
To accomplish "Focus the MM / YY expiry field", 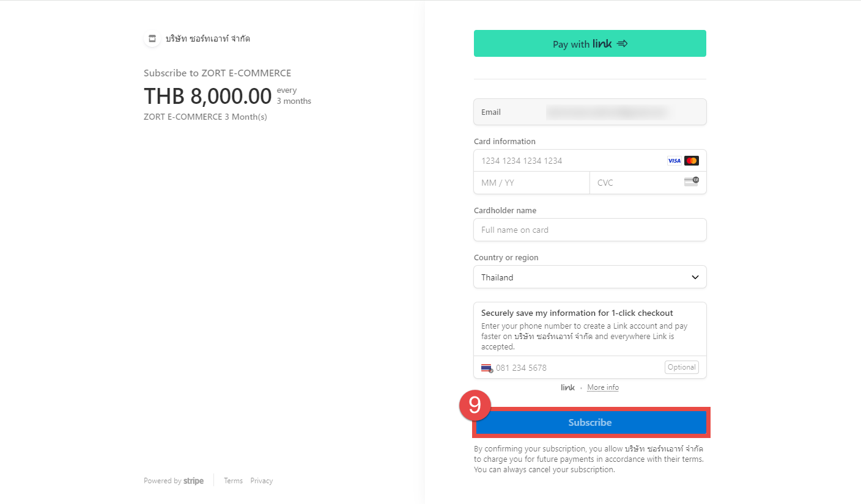I will click(x=532, y=183).
